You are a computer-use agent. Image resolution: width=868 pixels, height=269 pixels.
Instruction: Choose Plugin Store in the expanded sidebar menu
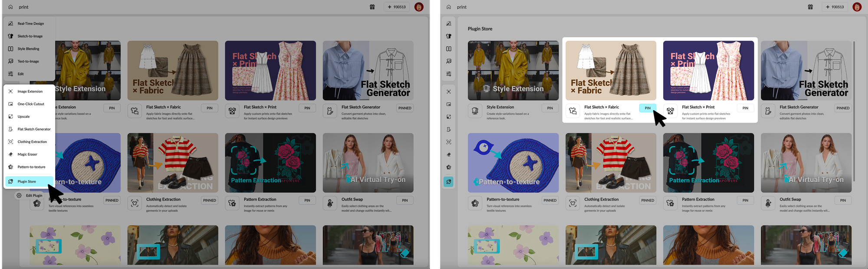point(27,182)
